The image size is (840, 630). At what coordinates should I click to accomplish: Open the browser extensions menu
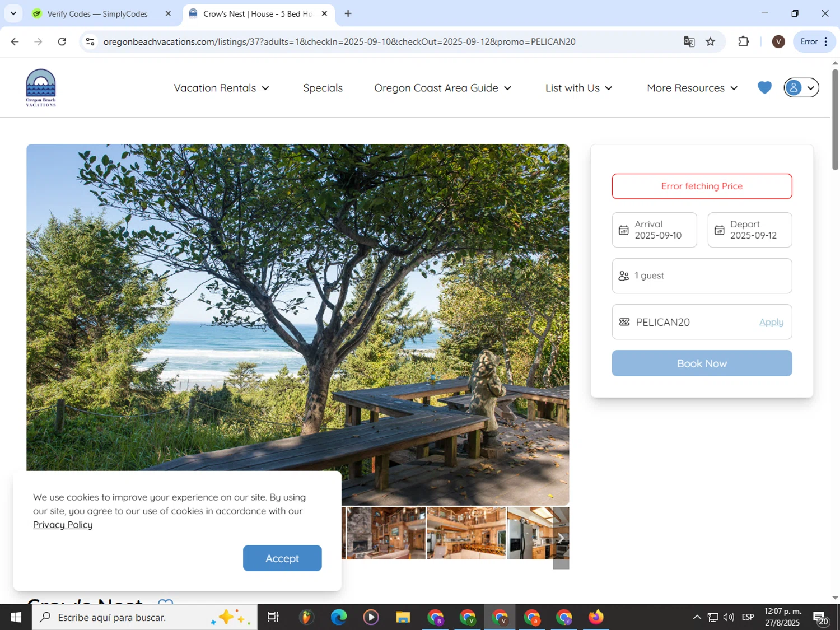click(743, 41)
